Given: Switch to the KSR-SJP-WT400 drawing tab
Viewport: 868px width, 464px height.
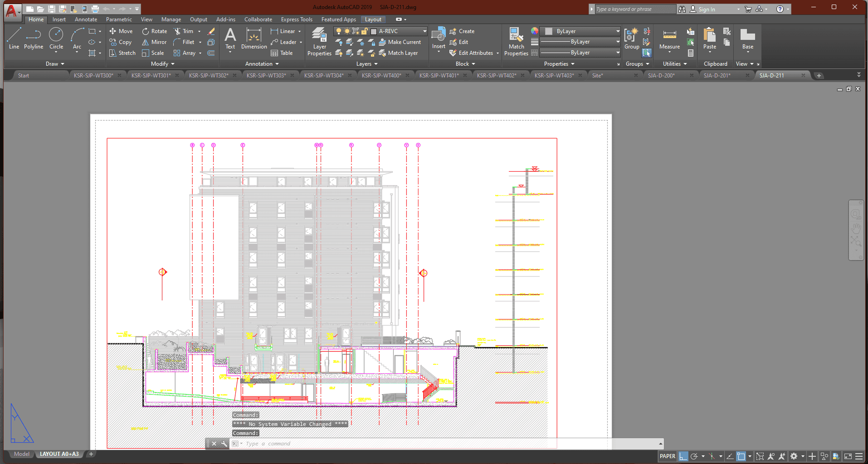Looking at the screenshot, I should (381, 76).
